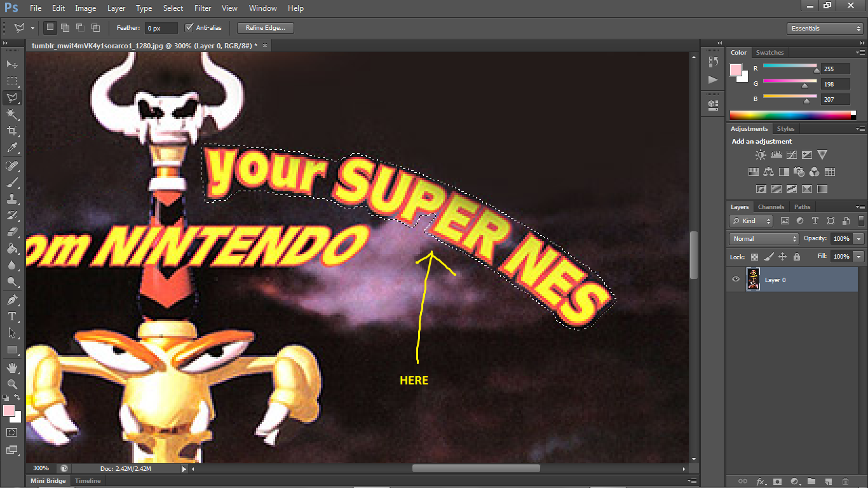Uncheck the Anti-alias checkbox
868x488 pixels.
coord(189,28)
